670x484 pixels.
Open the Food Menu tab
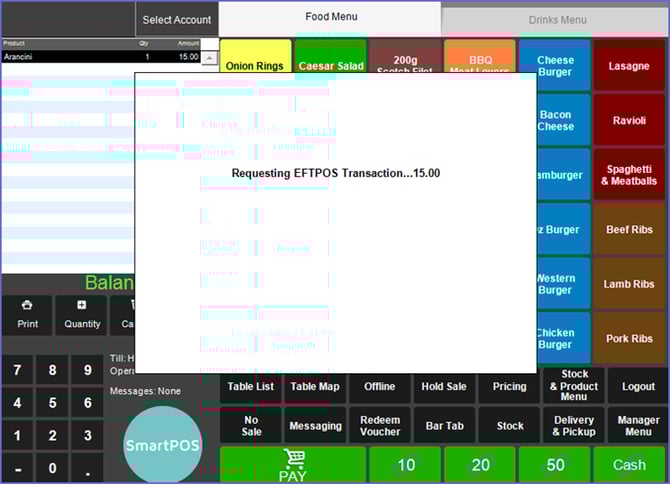click(x=330, y=17)
